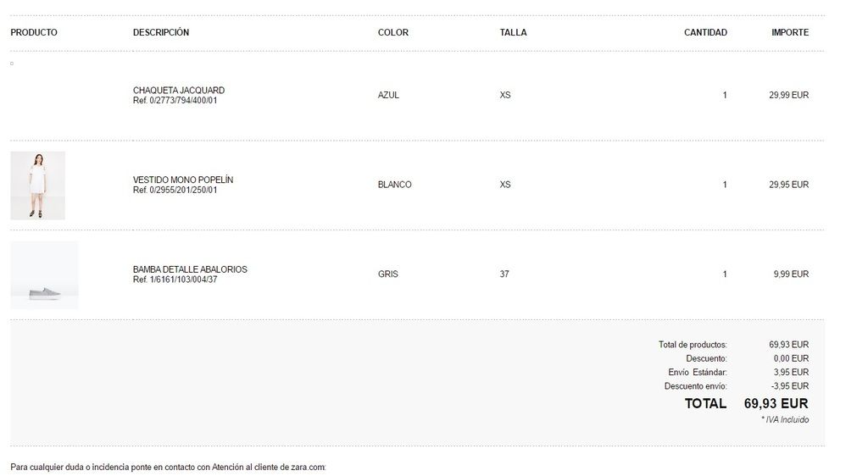Click the grey sneaker product thumbnail
The width and height of the screenshot is (868, 476).
pyautogui.click(x=44, y=275)
